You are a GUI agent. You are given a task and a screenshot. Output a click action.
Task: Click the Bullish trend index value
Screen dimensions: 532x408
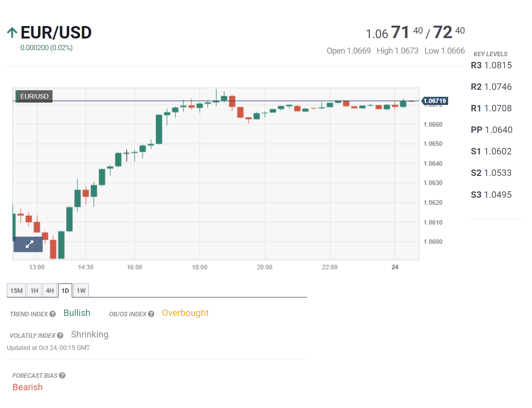pyautogui.click(x=77, y=313)
